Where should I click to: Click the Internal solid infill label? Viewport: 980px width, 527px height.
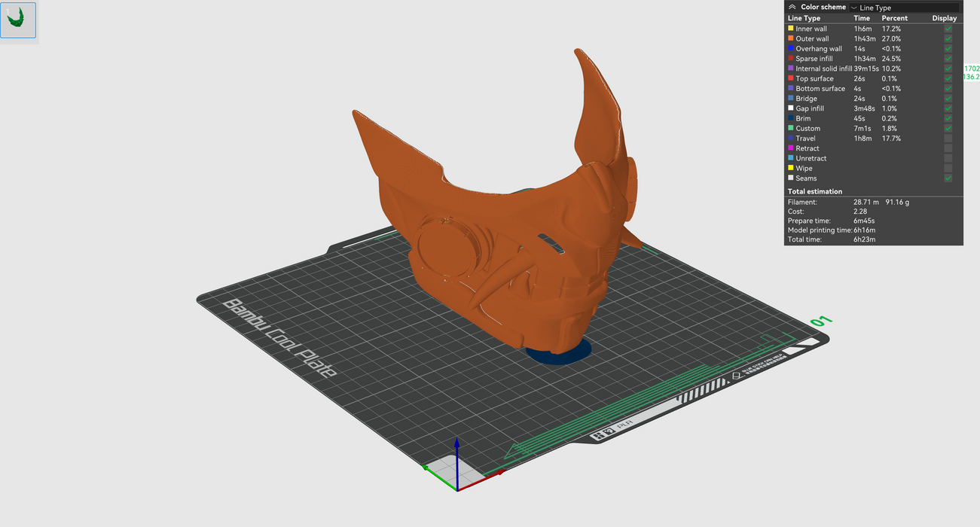[x=823, y=69]
